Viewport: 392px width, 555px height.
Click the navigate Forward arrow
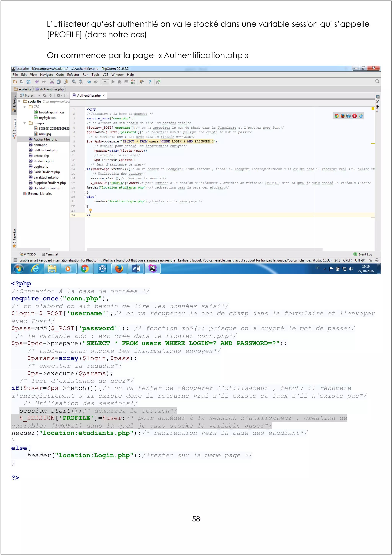(x=96, y=82)
